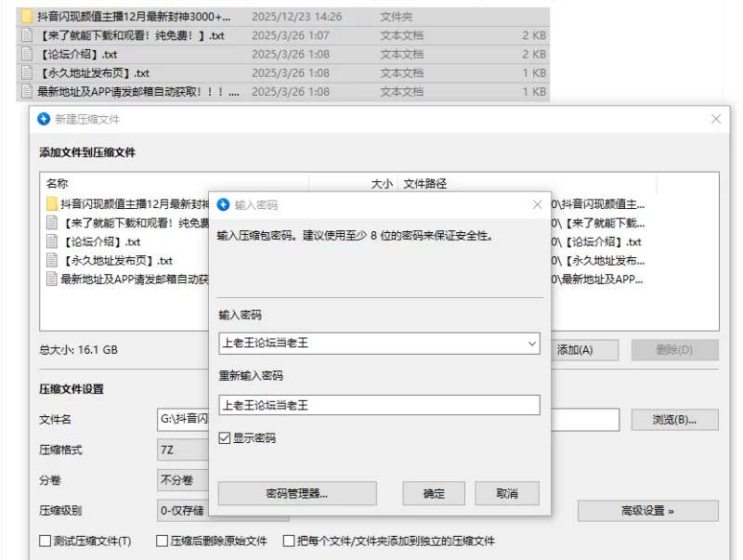Check 把每个文件/文件夹添加到独立的压缩文件 option

click(x=289, y=540)
